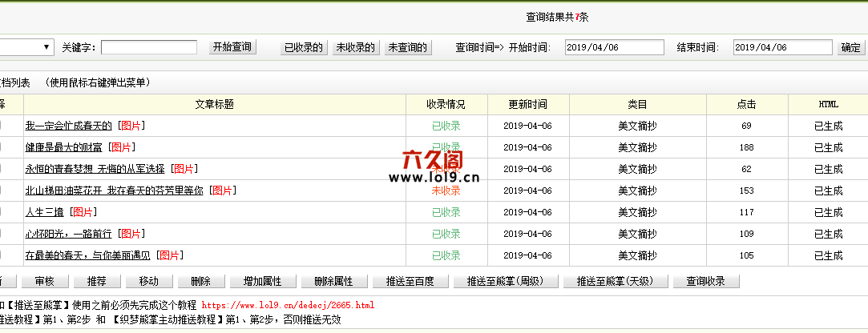Click the 结束时间 end date field

(782, 47)
